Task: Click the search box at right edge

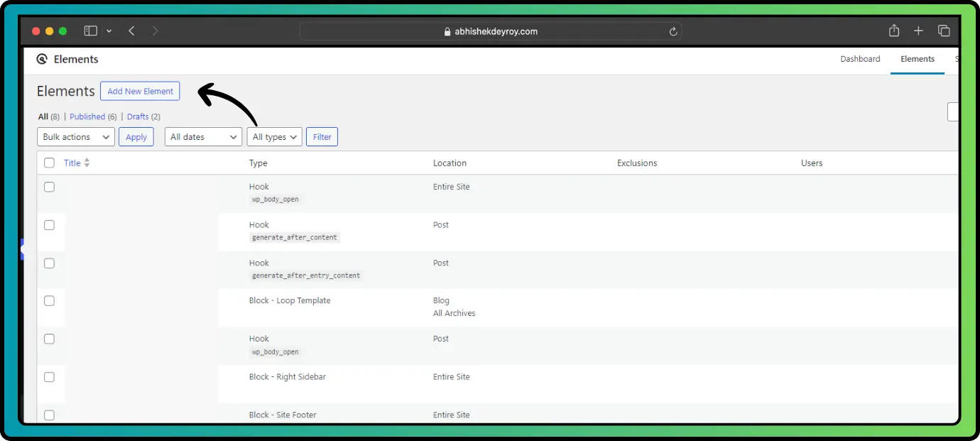Action: click(953, 112)
